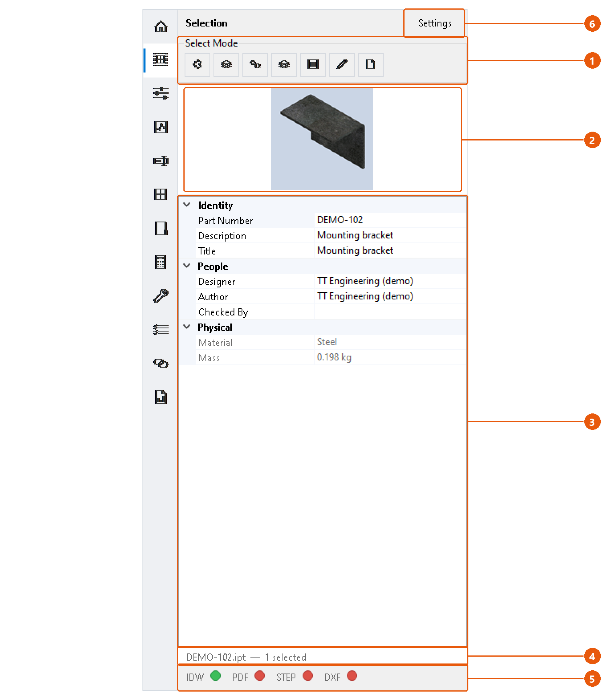Edit the Author value field
The image size is (610, 700).
pos(390,296)
